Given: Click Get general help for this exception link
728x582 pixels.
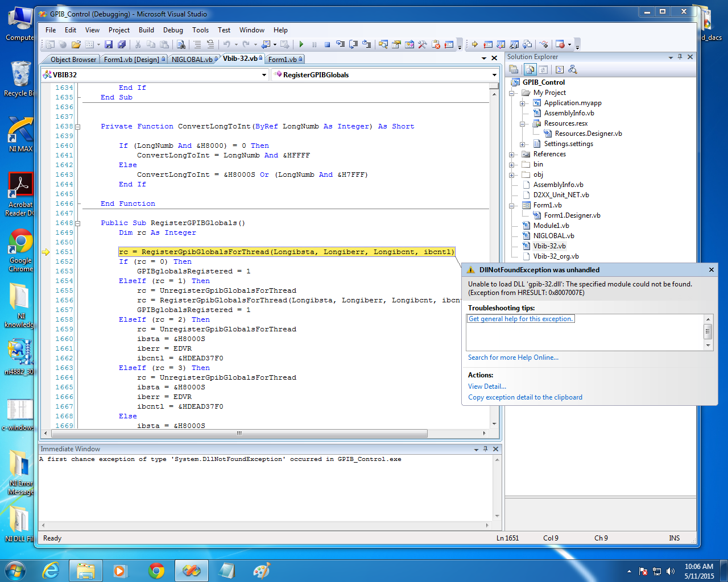Looking at the screenshot, I should coord(521,319).
